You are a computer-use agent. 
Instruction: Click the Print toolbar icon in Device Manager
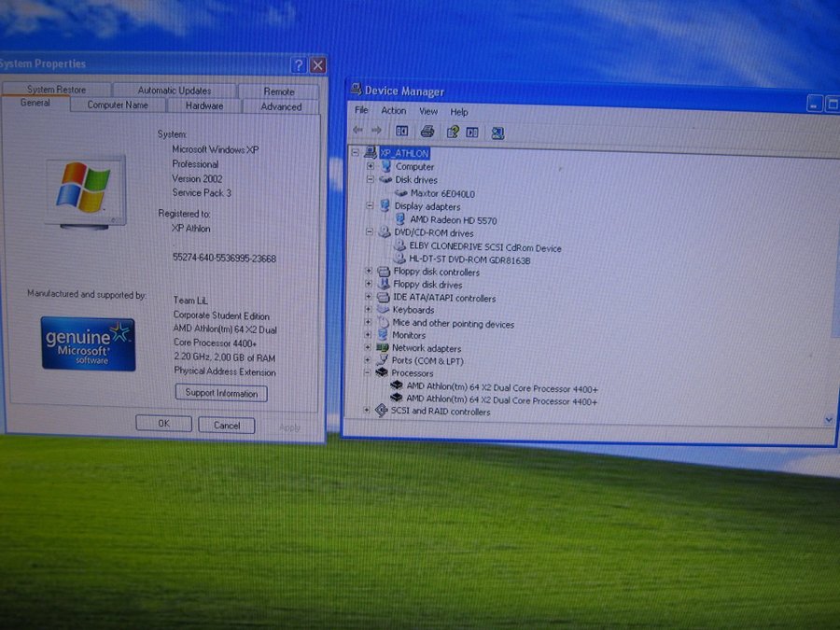427,132
